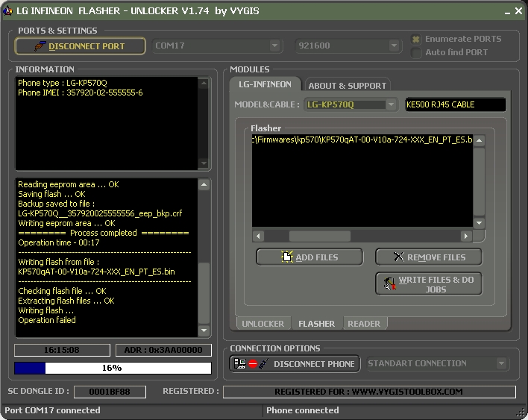The image size is (528, 420).
Task: Click the phone handset icon in Disconnect Phone
Action: click(x=264, y=364)
